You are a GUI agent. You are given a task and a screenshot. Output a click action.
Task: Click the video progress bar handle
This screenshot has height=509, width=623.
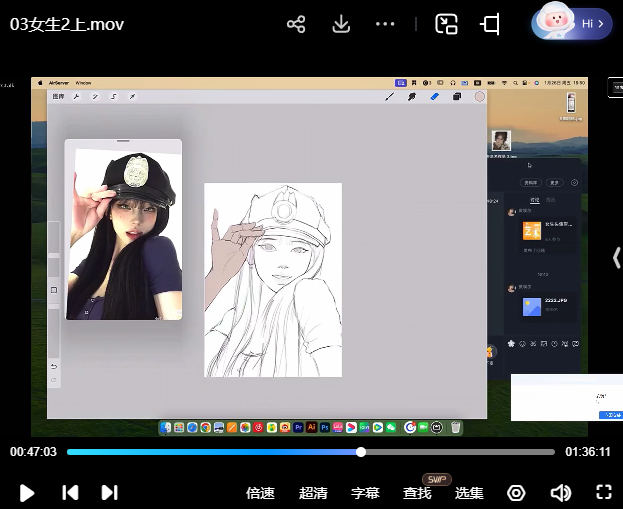point(361,452)
